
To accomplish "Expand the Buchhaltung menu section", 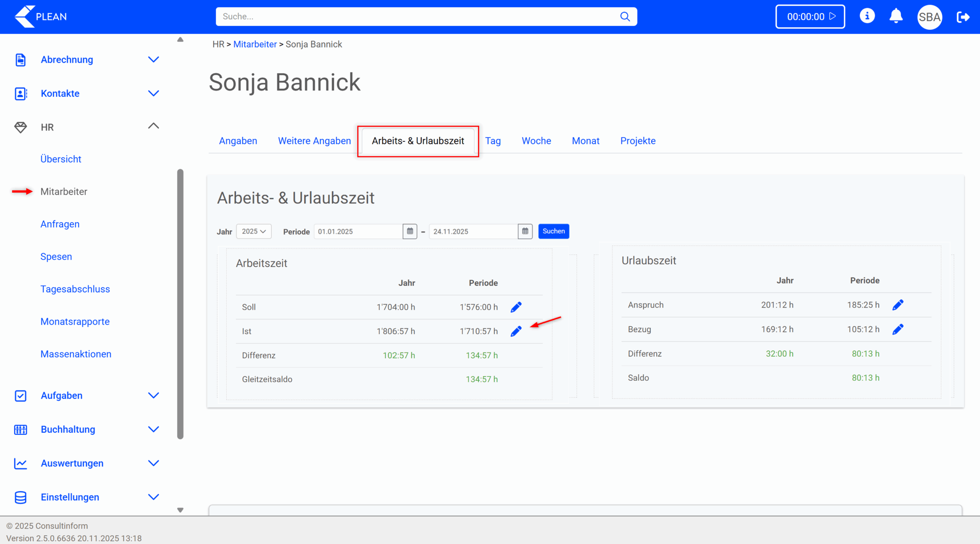I will pyautogui.click(x=154, y=429).
